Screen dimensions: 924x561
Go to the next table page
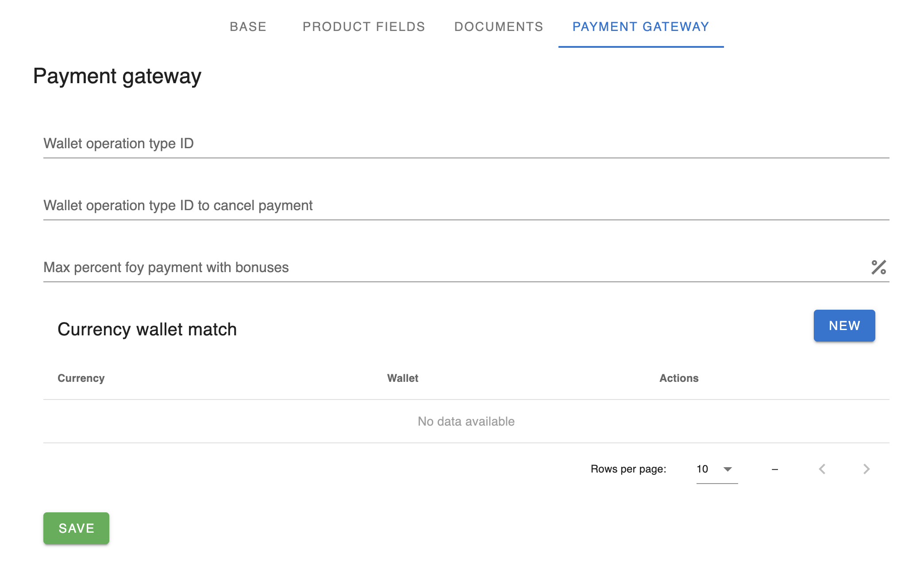(x=866, y=469)
